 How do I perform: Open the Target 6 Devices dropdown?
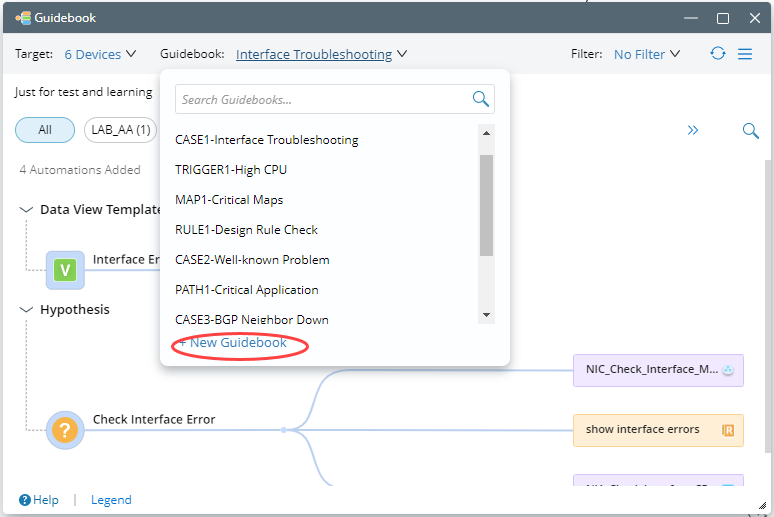point(100,54)
